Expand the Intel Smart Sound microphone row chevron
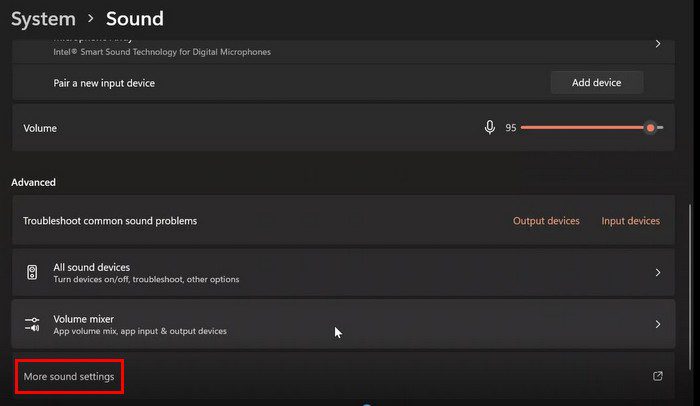This screenshot has height=406, width=700. 657,44
